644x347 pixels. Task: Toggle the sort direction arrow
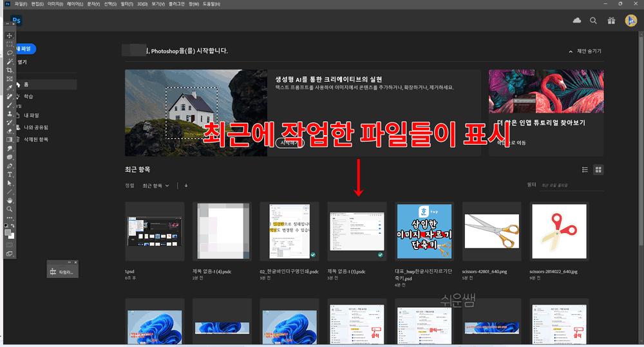[x=186, y=185]
